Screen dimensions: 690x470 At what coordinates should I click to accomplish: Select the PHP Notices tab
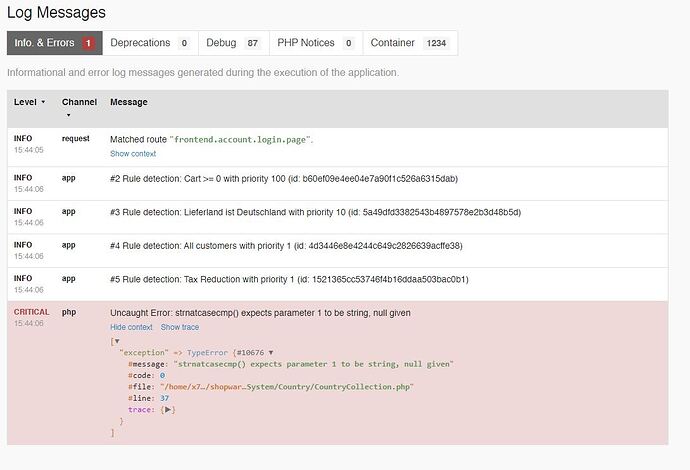pyautogui.click(x=316, y=43)
